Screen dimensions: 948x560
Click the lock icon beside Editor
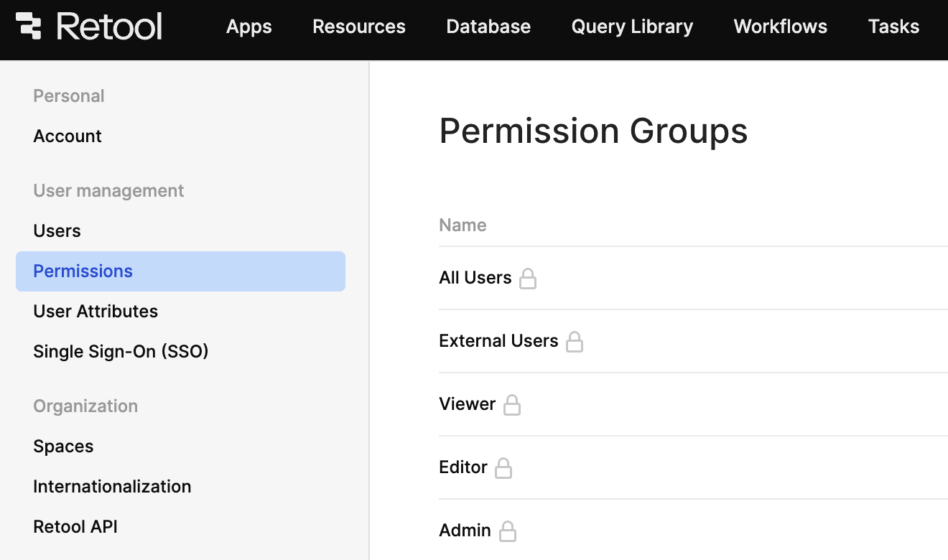[x=503, y=468]
